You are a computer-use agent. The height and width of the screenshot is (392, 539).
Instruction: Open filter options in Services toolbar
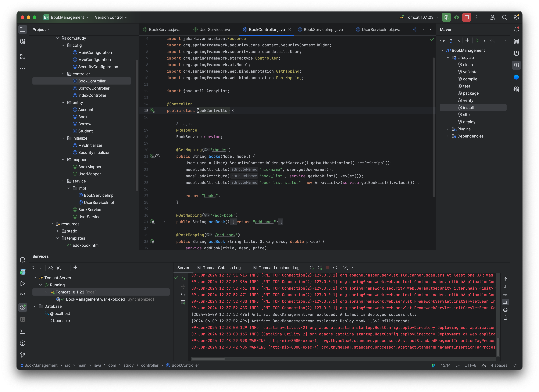pyautogui.click(x=58, y=267)
